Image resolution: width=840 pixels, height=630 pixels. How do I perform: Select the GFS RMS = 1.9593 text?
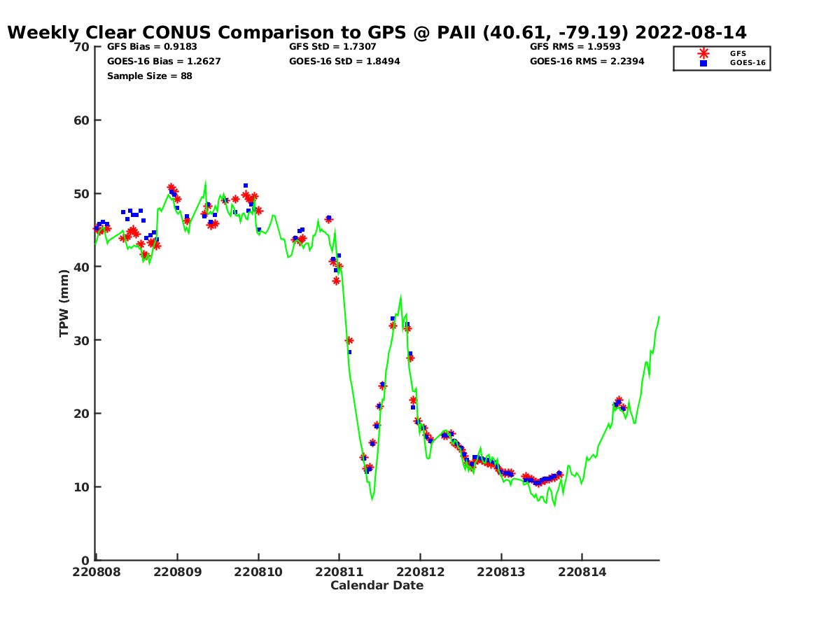coord(575,47)
